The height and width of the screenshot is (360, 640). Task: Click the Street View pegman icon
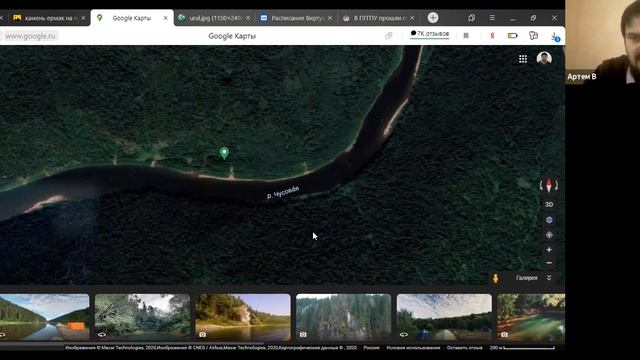click(x=495, y=278)
